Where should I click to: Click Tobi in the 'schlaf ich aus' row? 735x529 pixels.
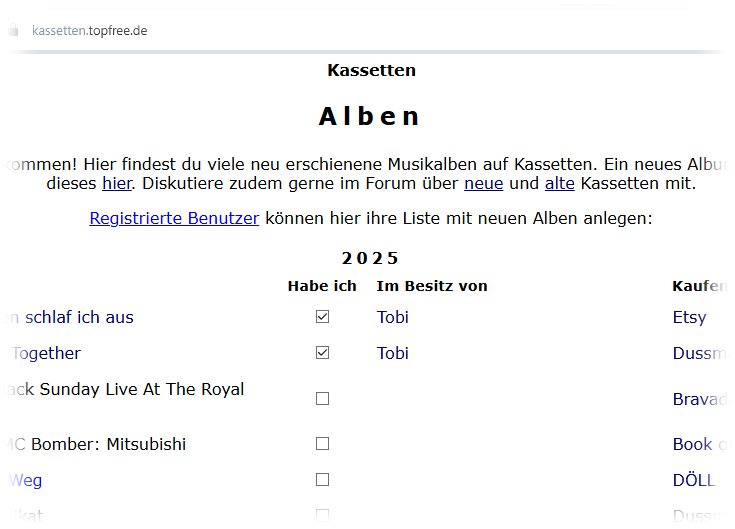pos(393,317)
